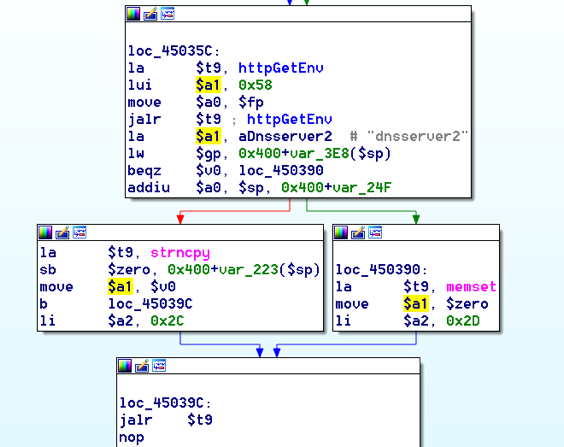This screenshot has height=447, width=564.
Task: Click the color icon on loc_45039C block
Action: 125,366
